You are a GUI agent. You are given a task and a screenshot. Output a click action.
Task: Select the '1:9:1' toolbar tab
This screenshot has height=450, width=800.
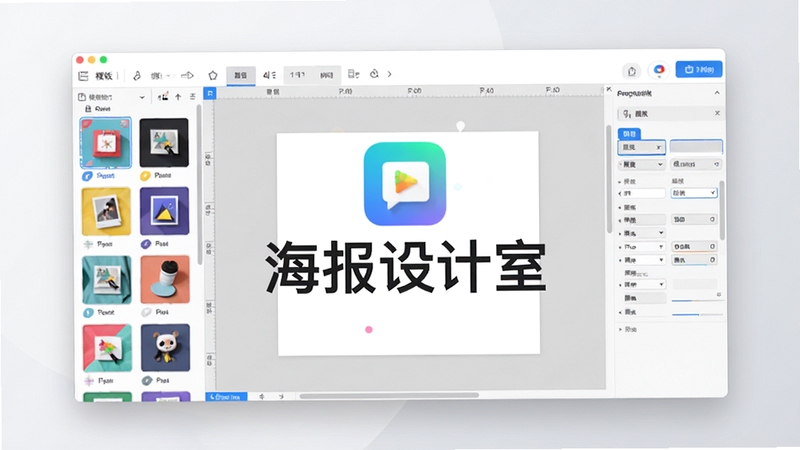pos(297,75)
